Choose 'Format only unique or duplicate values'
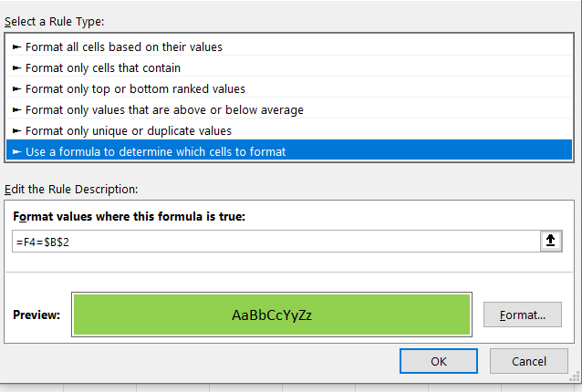Viewport: 582px width, 392px height. (129, 130)
